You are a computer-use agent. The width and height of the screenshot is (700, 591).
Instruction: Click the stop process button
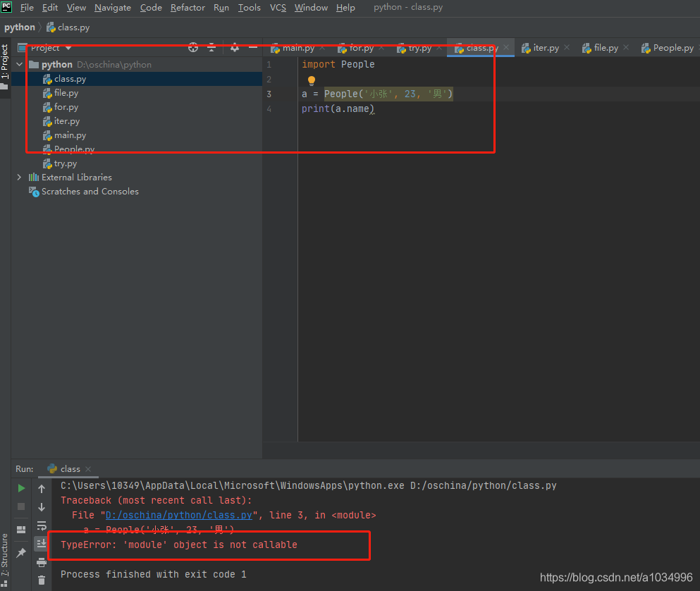(21, 506)
